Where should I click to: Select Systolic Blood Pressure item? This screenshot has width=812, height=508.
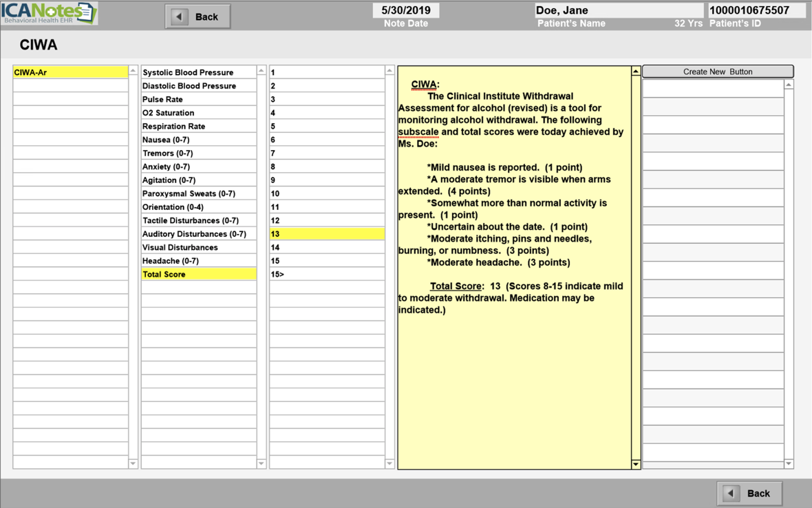tap(198, 72)
